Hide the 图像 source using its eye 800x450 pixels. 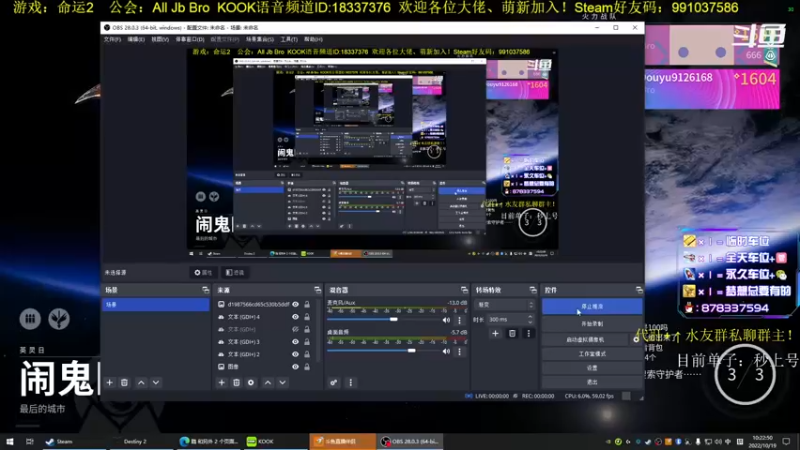point(295,366)
